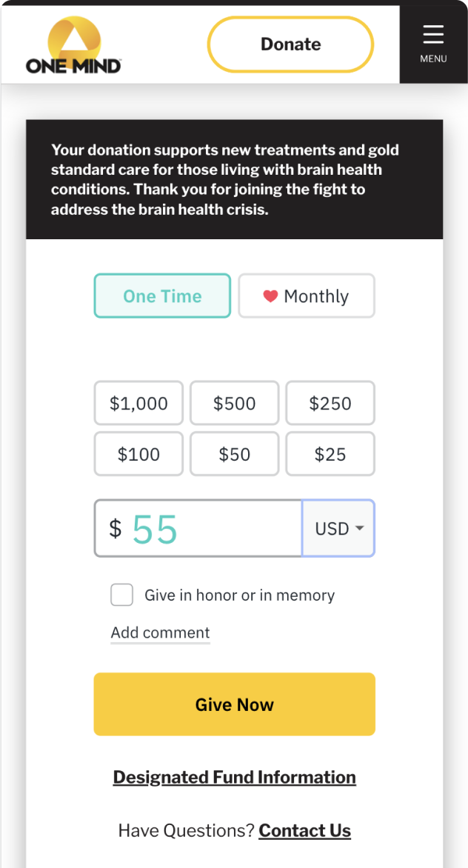
Task: Choose the $250 preset amount
Action: coord(330,404)
